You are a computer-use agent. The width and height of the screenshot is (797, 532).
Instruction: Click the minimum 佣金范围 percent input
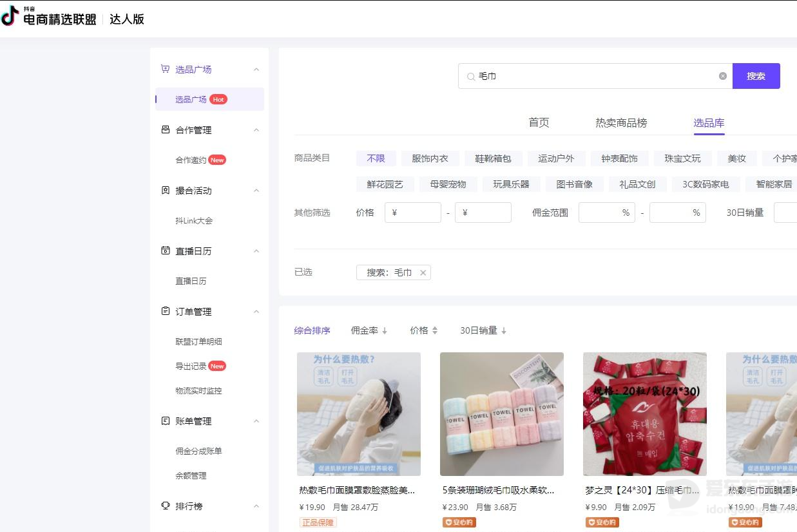(x=607, y=213)
